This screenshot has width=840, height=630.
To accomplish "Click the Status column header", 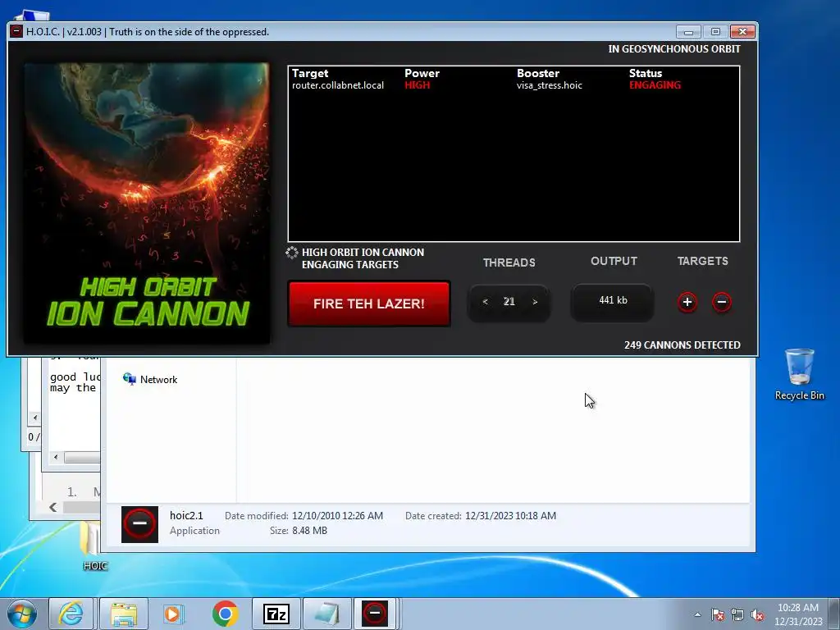I will tap(646, 73).
